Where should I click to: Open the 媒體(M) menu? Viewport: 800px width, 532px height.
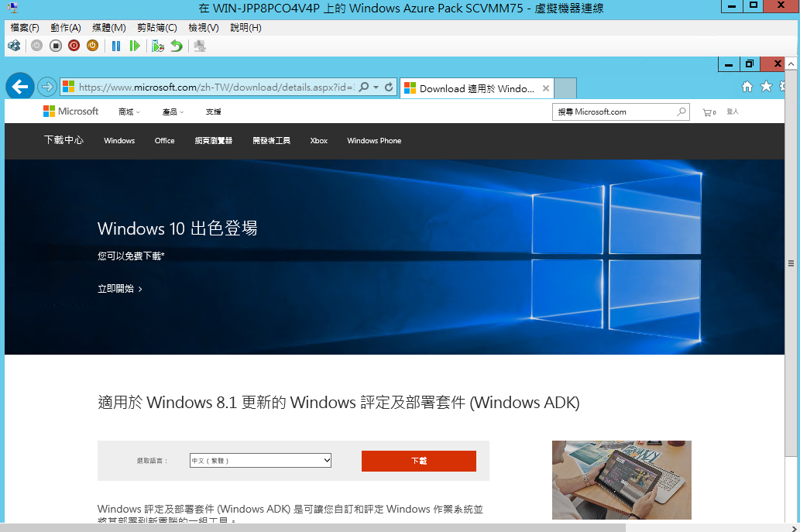coord(108,28)
